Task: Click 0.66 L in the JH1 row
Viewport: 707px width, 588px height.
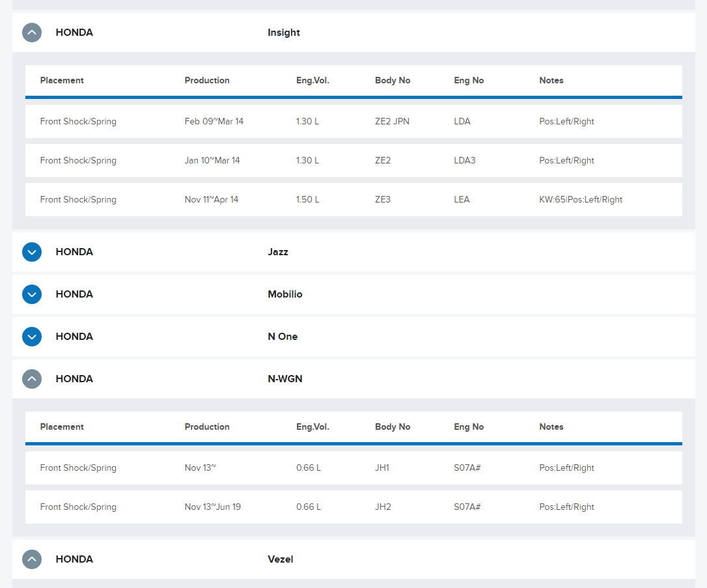Action: [309, 468]
